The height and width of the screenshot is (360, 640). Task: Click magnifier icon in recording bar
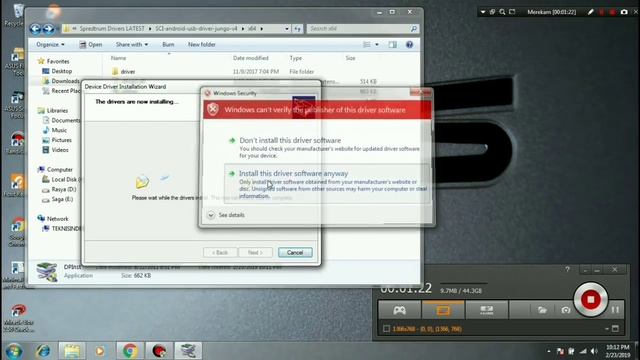pos(502,12)
